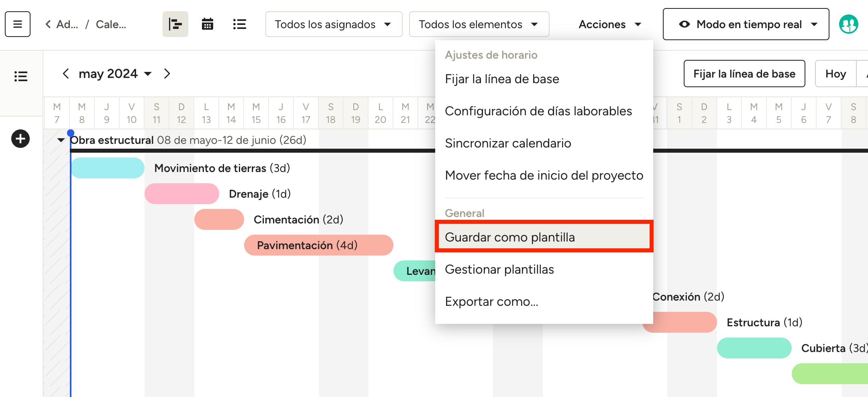Open Modo en tiempo real dropdown
Screen dimensions: 868x397
746,24
